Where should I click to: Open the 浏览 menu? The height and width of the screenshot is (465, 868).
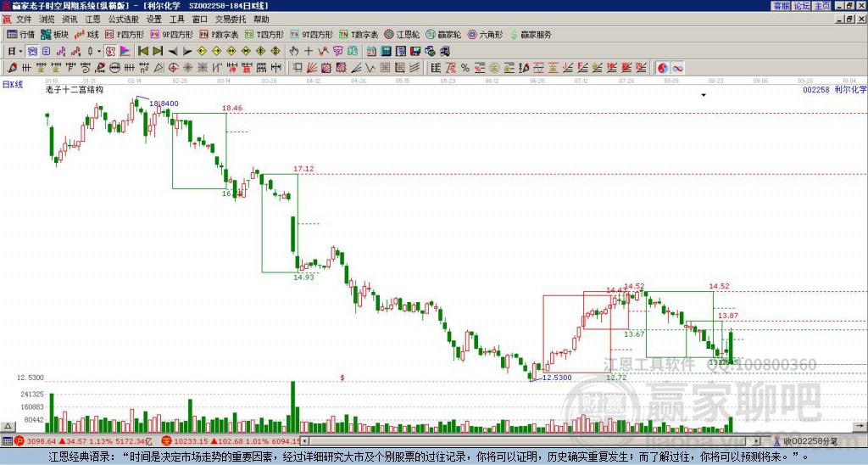(x=47, y=20)
